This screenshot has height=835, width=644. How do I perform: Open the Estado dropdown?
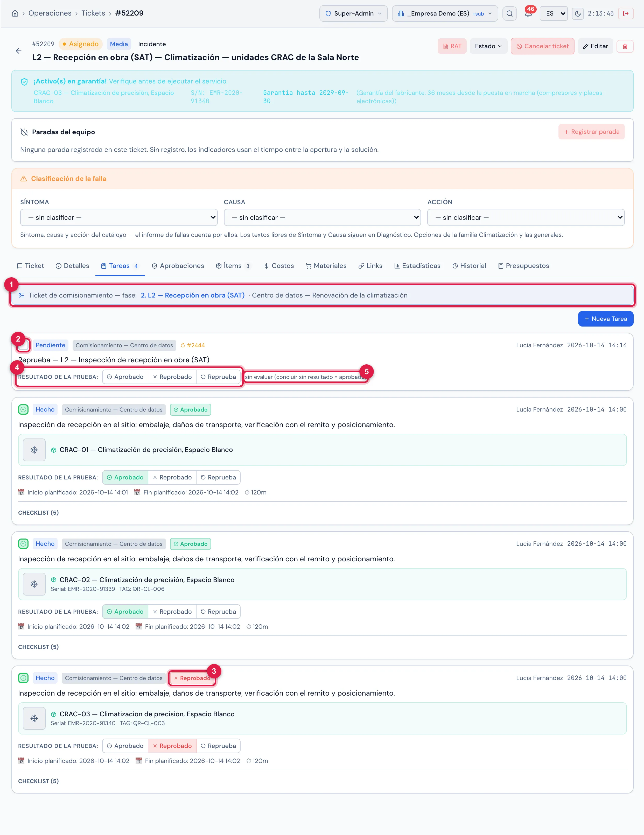pyautogui.click(x=488, y=46)
